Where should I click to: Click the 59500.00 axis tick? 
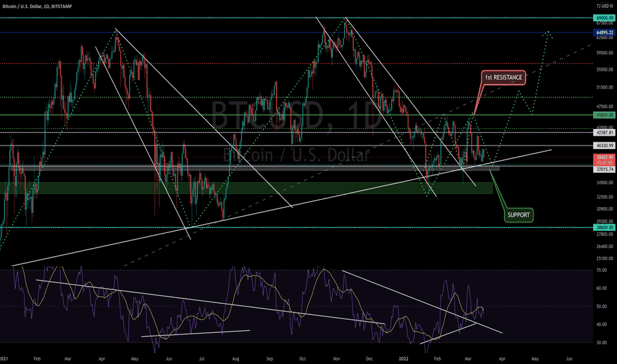click(605, 53)
